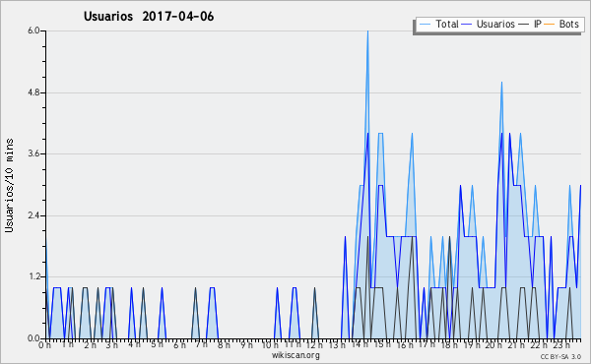This screenshot has height=364, width=591.
Task: Click the y-axis value 2.4
Action: (x=34, y=215)
